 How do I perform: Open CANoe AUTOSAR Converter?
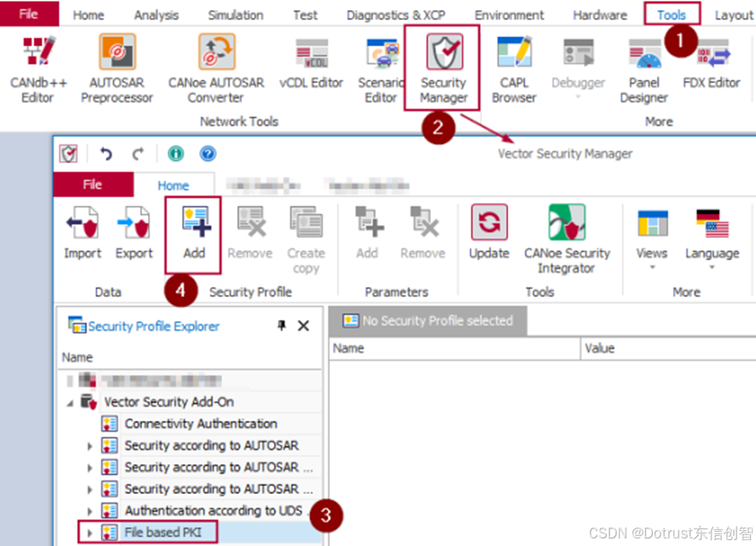click(x=216, y=70)
